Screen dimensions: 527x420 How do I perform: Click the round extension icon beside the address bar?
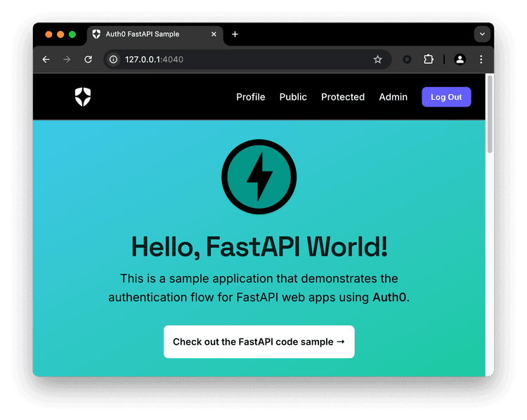tap(407, 60)
